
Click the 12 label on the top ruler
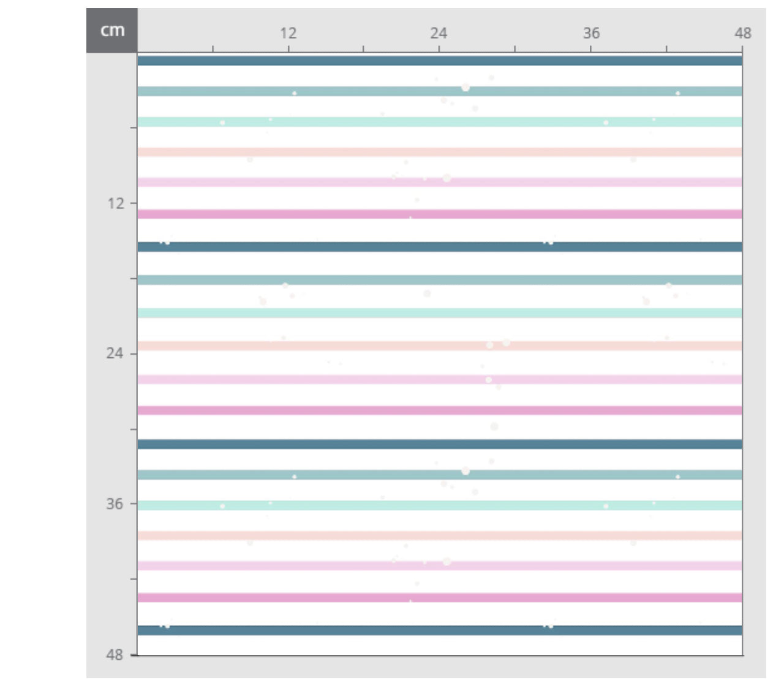[288, 33]
